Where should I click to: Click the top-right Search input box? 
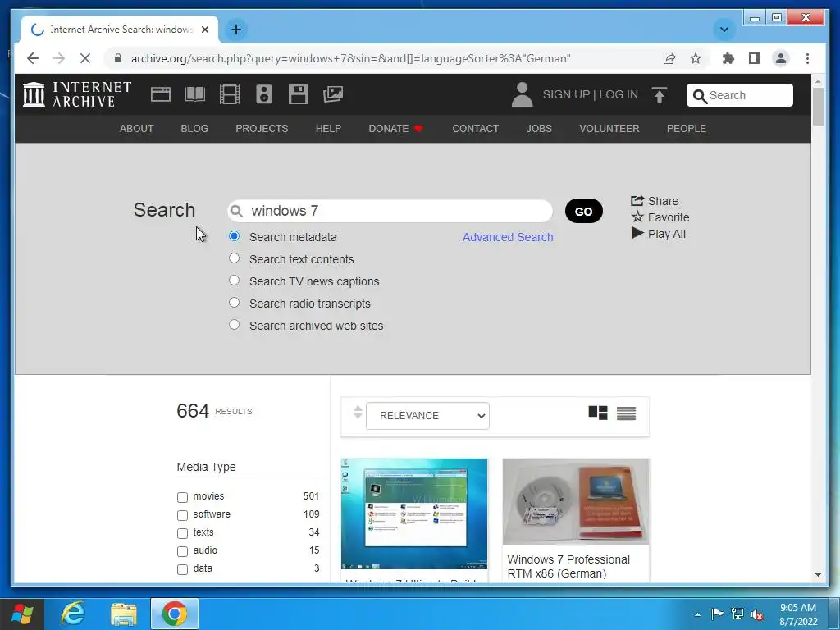click(x=740, y=95)
